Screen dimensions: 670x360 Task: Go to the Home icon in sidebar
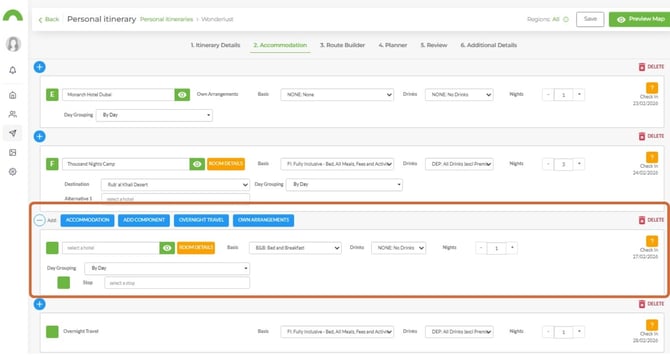(x=13, y=95)
